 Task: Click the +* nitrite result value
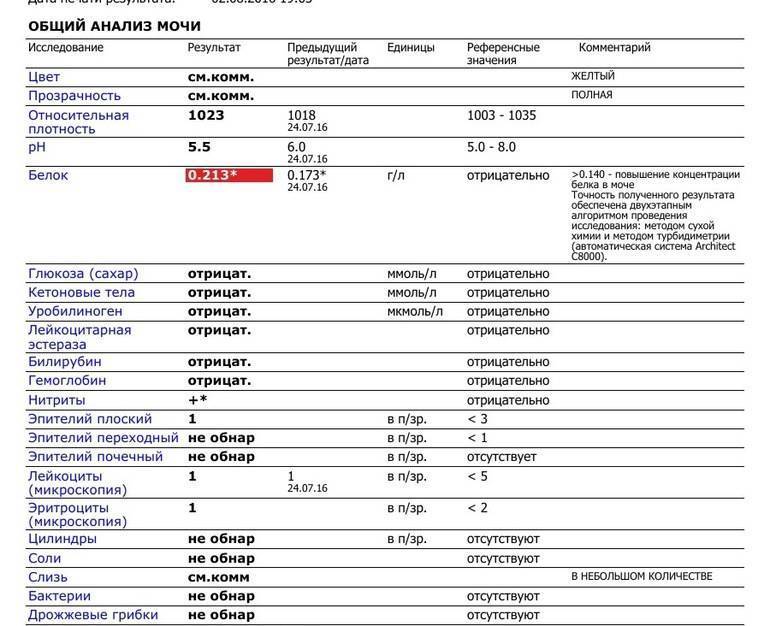tap(197, 400)
